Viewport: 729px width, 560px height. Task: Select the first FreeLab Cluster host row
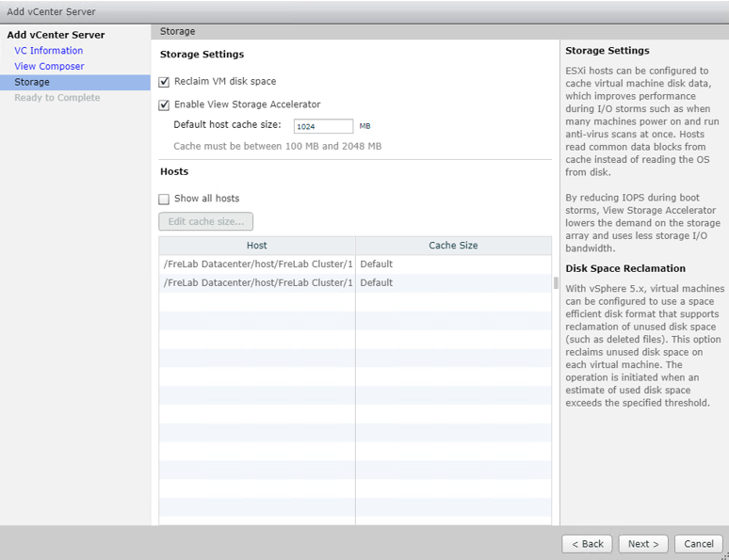[x=257, y=264]
